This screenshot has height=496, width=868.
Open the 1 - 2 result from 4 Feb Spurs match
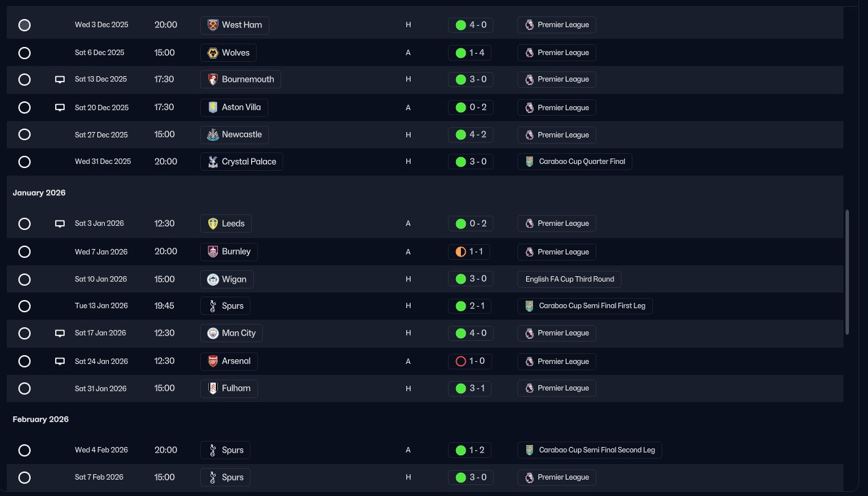(470, 450)
